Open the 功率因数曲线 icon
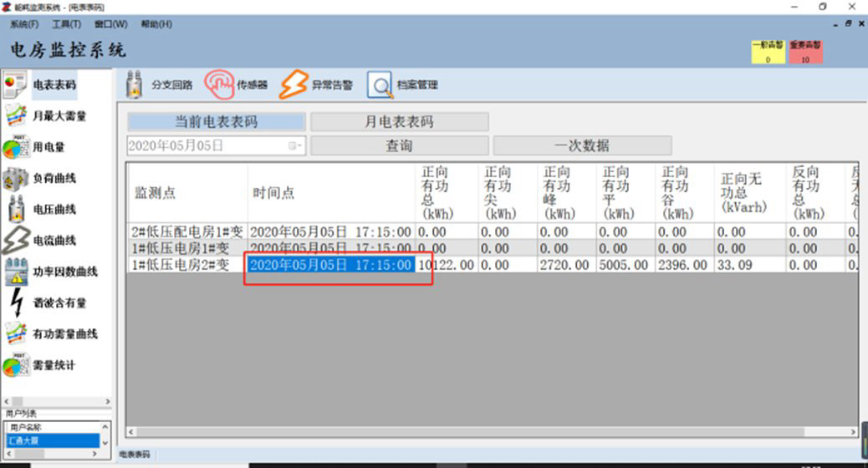Screen dimensions: 868x468 point(16,272)
